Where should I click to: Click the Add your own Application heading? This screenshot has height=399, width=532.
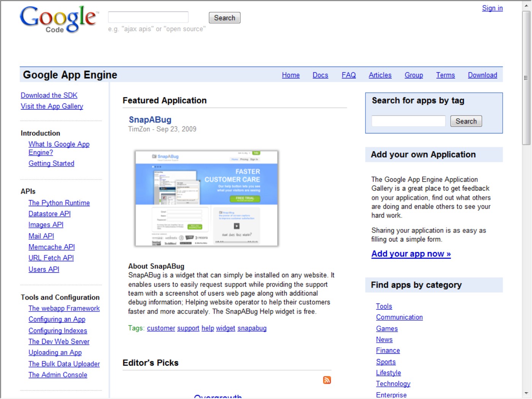423,154
